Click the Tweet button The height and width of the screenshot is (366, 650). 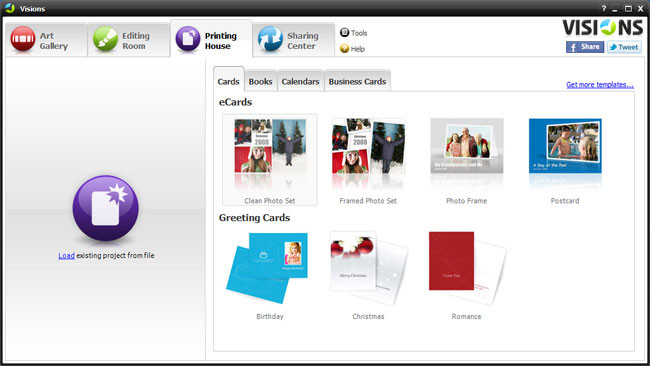pyautogui.click(x=624, y=47)
